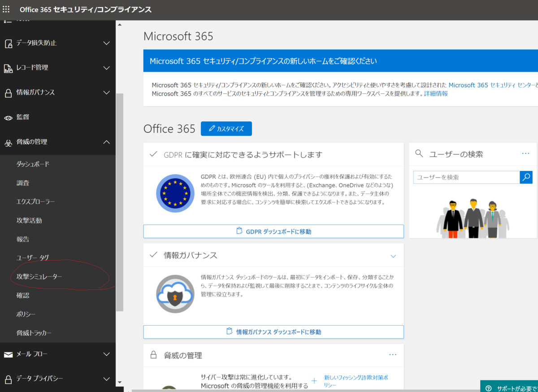Screen dimensions: 538x392
Task: Click the blue Microsoft 365 new home banner
Action: coord(341,61)
